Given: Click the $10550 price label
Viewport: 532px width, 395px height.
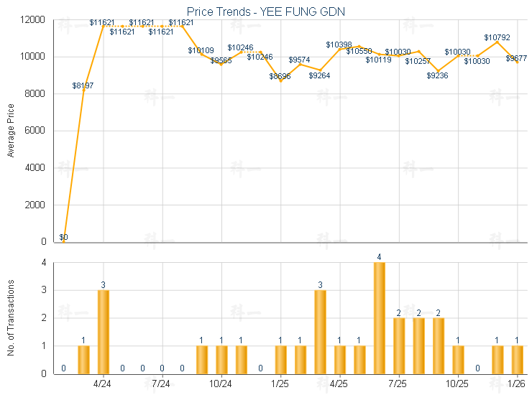Looking at the screenshot, I should [x=359, y=51].
